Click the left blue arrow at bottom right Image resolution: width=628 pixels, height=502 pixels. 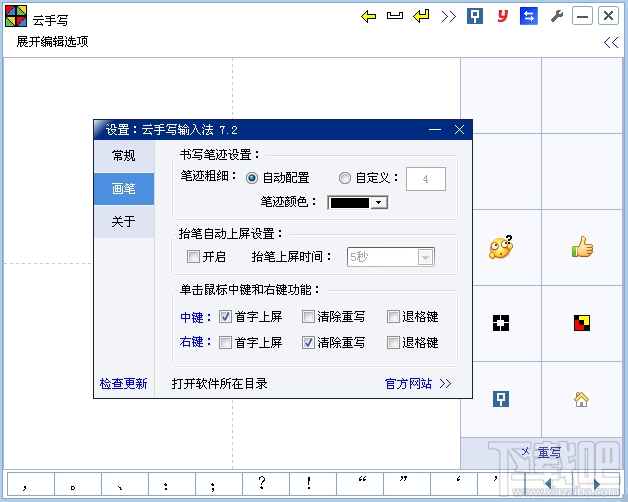pyautogui.click(x=547, y=484)
